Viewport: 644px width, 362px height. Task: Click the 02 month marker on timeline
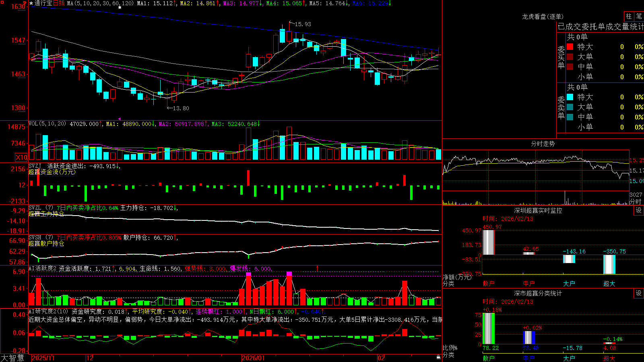pyautogui.click(x=381, y=358)
